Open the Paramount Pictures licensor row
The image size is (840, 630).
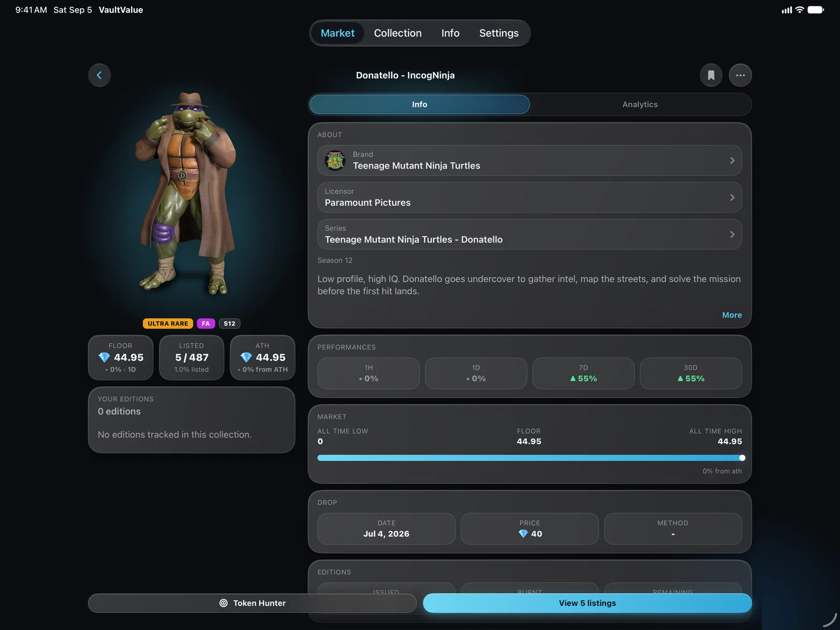click(530, 197)
